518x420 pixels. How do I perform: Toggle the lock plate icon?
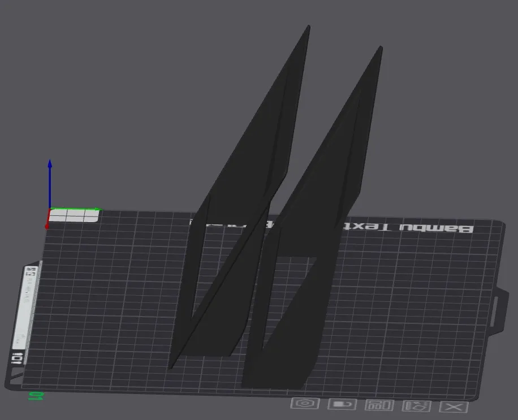pyautogui.click(x=342, y=404)
